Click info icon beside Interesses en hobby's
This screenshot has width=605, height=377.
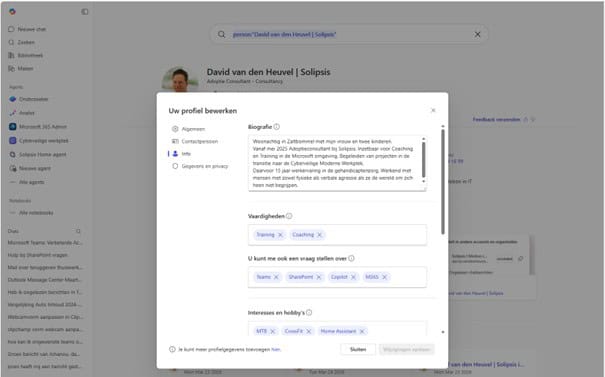coord(309,313)
